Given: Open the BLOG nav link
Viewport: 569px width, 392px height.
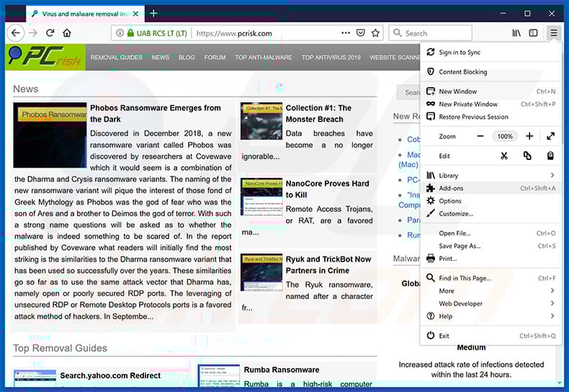Looking at the screenshot, I should click(187, 58).
